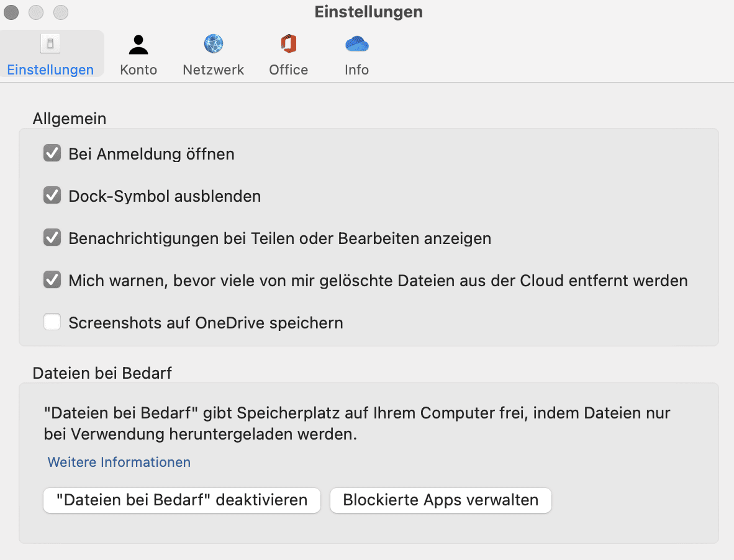Switch to the Netzwerk tab label
The width and height of the screenshot is (734, 560).
(214, 70)
